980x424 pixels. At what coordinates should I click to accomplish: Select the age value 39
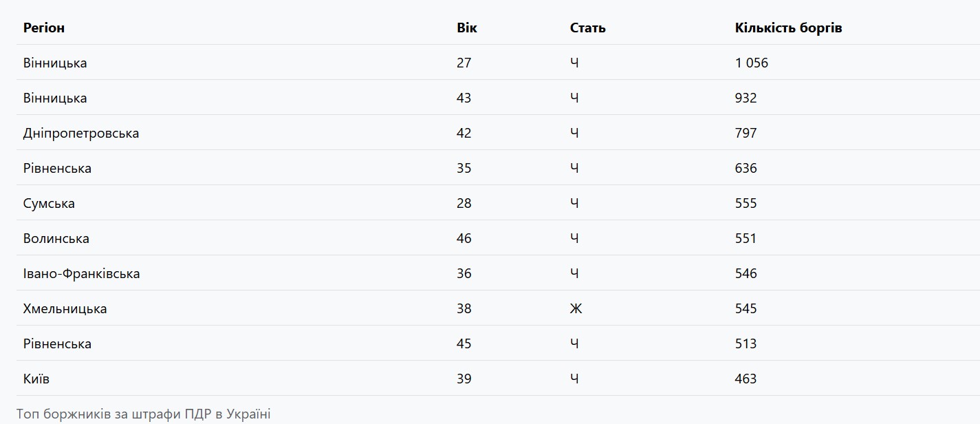click(x=464, y=379)
